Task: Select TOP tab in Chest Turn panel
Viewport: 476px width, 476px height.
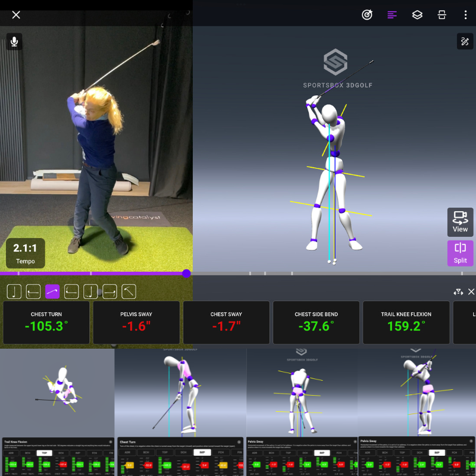Action: [165, 452]
